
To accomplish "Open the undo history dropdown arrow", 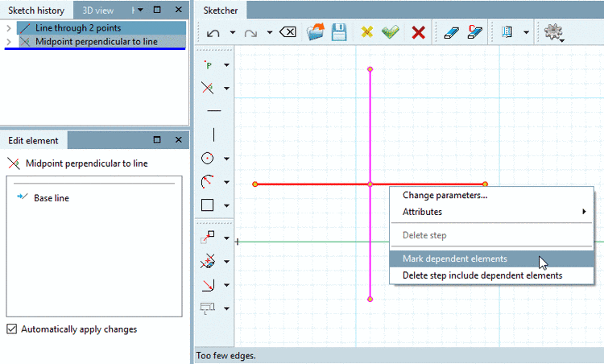I will point(233,32).
